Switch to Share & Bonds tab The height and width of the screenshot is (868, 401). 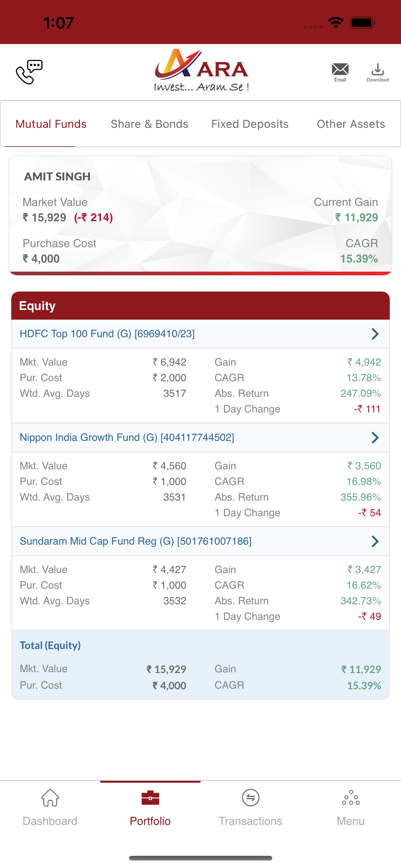(x=150, y=124)
